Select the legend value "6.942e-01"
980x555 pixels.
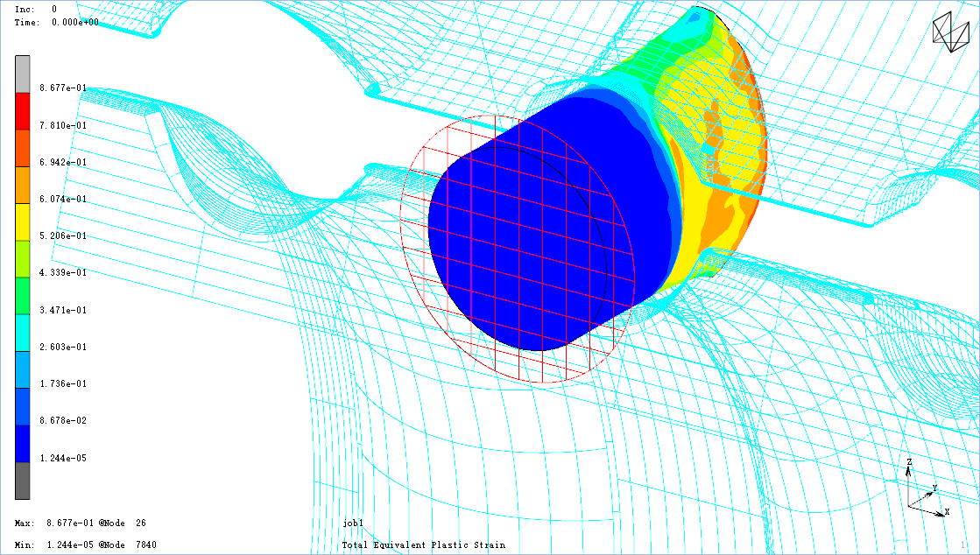(63, 163)
